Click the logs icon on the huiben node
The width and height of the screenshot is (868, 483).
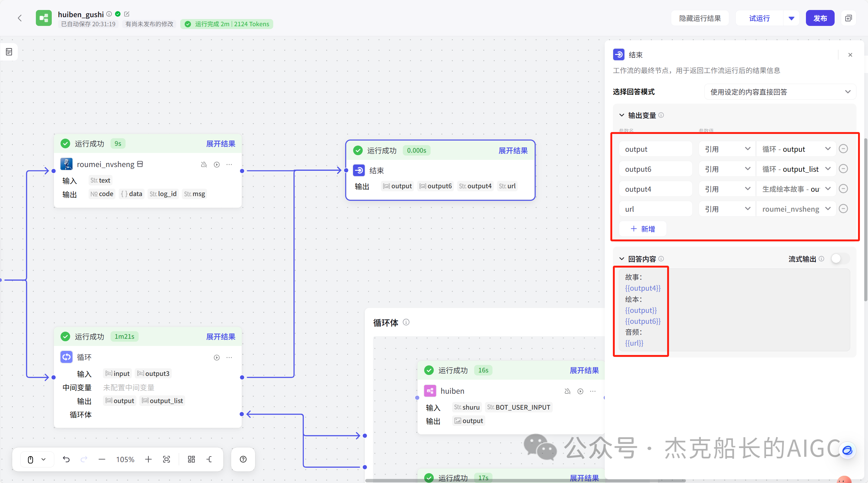point(568,391)
